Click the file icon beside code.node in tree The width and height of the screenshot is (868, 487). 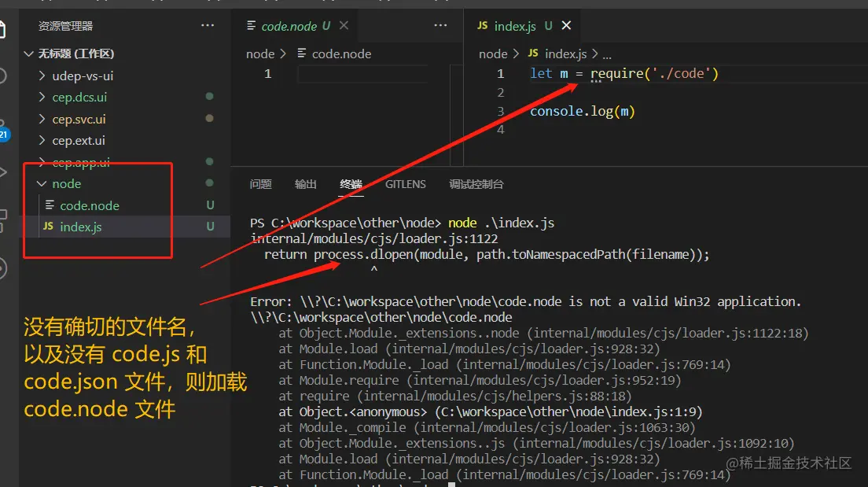click(50, 205)
